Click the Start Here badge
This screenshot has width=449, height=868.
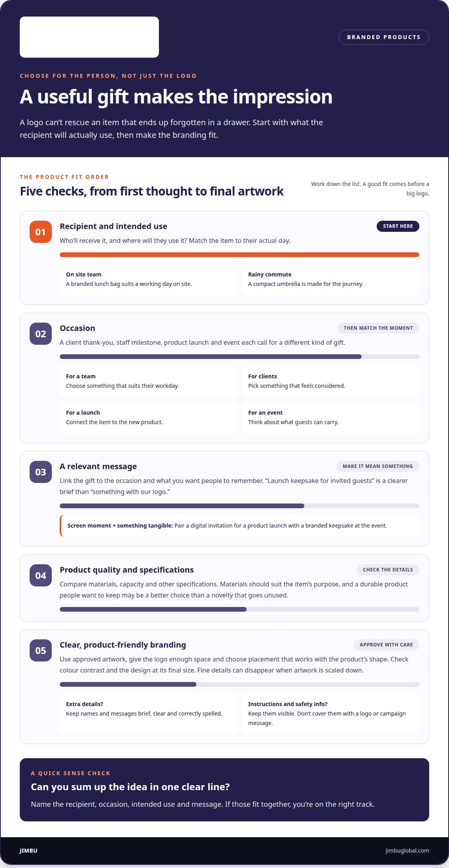tap(398, 226)
